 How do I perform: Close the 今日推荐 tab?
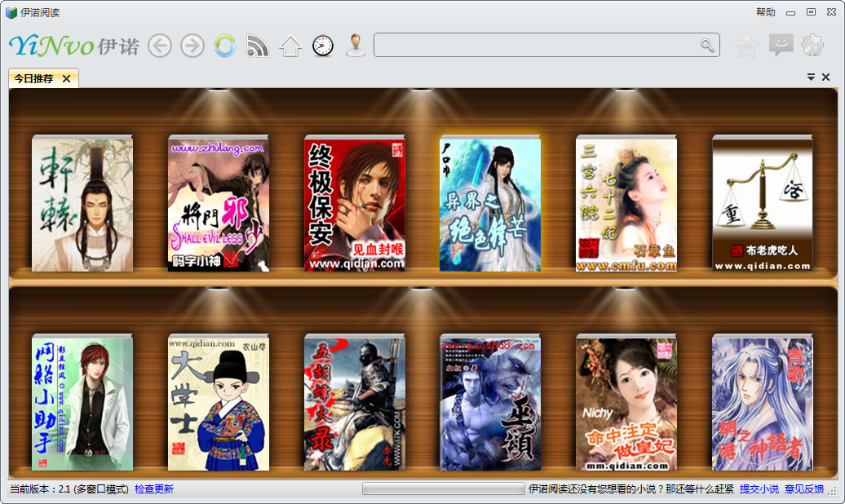[66, 79]
